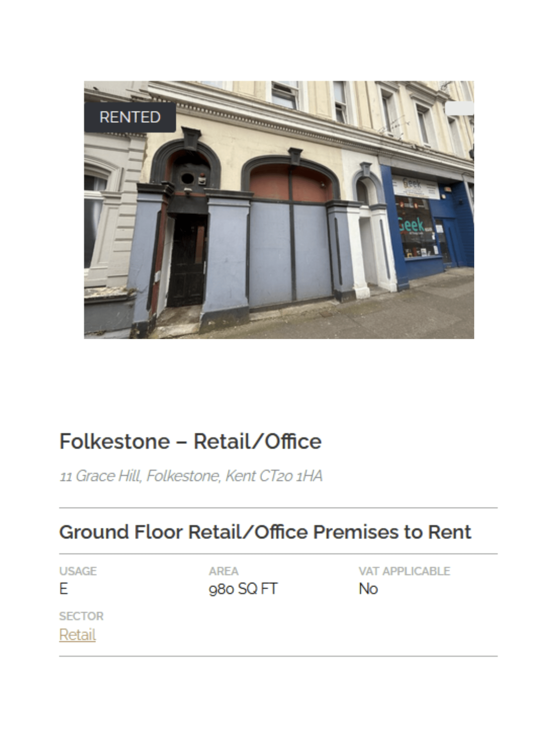The width and height of the screenshot is (560, 734).
Task: Open the Folkestone – Retail/Office listing title
Action: [x=191, y=441]
